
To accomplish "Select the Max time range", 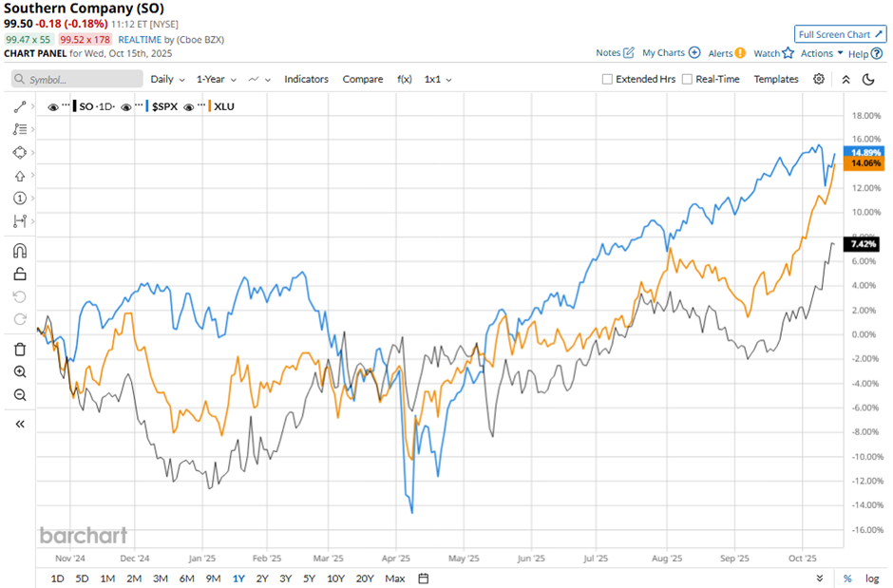I will (x=394, y=579).
